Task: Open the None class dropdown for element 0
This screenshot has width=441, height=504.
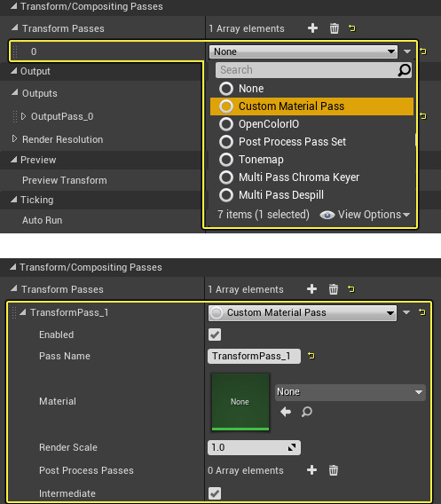Action: pyautogui.click(x=303, y=51)
